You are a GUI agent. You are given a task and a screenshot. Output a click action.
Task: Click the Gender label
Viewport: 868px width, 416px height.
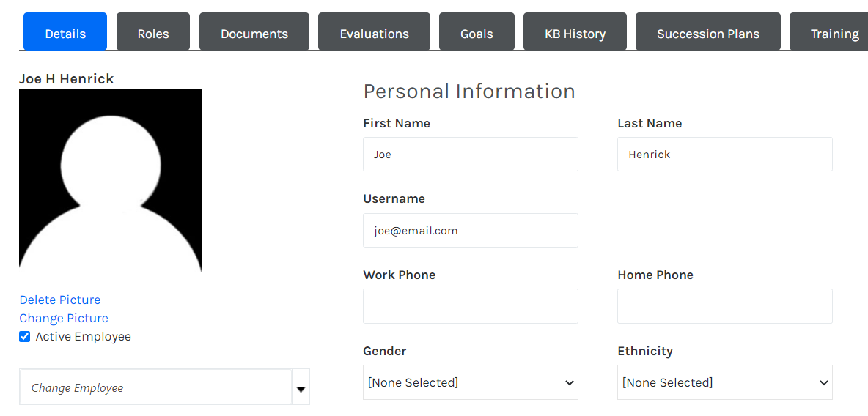385,351
